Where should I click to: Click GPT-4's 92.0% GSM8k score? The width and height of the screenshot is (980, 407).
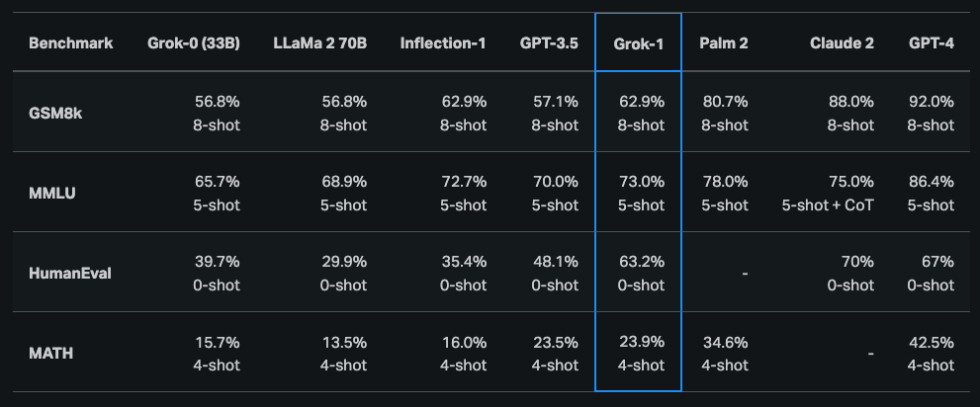(x=931, y=101)
